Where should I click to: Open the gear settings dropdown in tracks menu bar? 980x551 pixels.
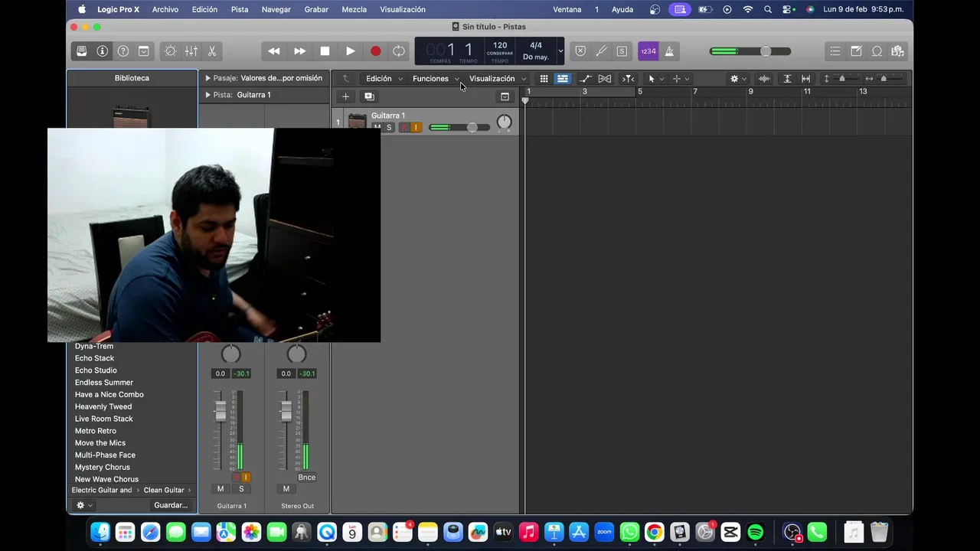coord(738,79)
